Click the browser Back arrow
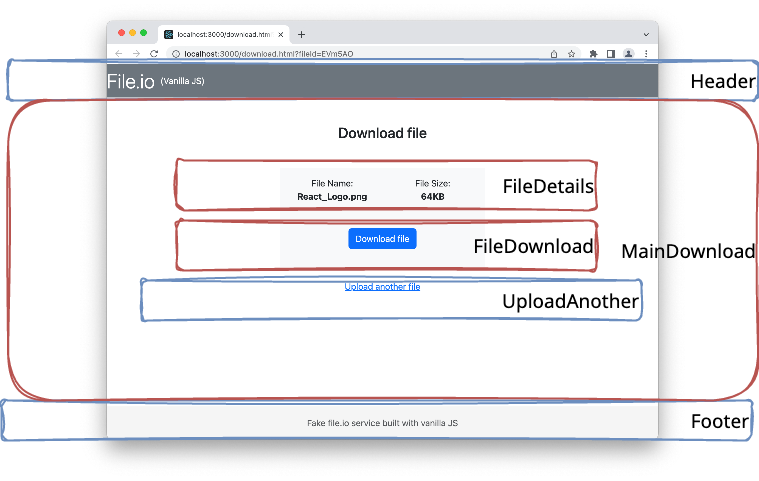 (x=119, y=53)
